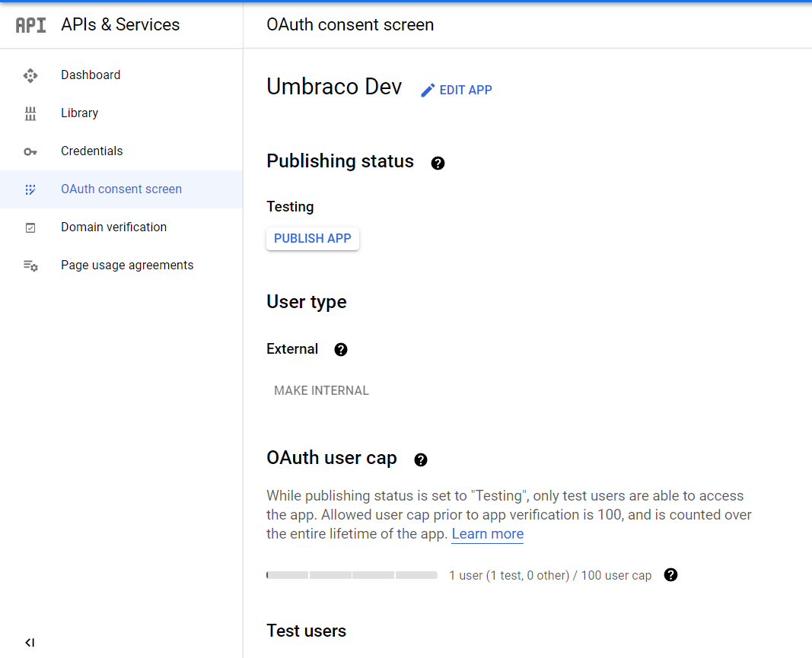
Task: Open Page usage agreements
Action: coord(121,265)
